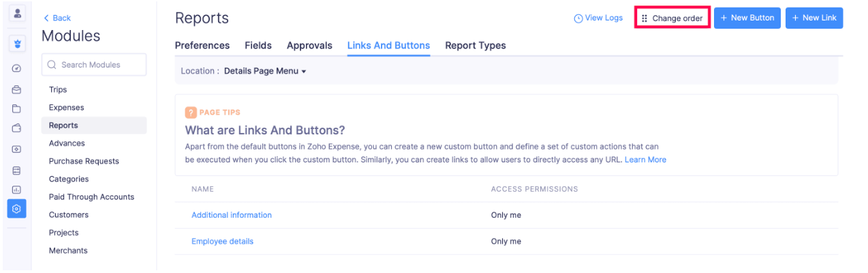Open the admin crown icon in sidebar

17,44
